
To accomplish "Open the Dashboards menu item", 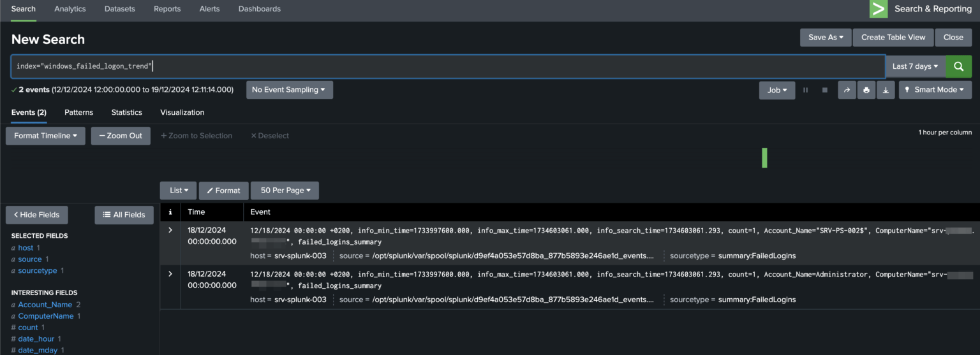I will (259, 9).
